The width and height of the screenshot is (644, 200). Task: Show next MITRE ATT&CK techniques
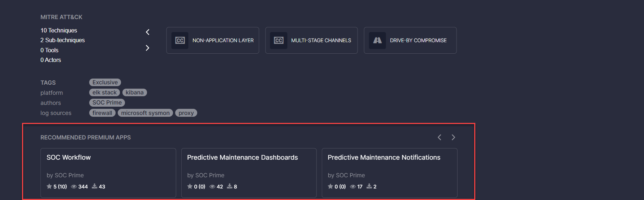[x=147, y=48]
